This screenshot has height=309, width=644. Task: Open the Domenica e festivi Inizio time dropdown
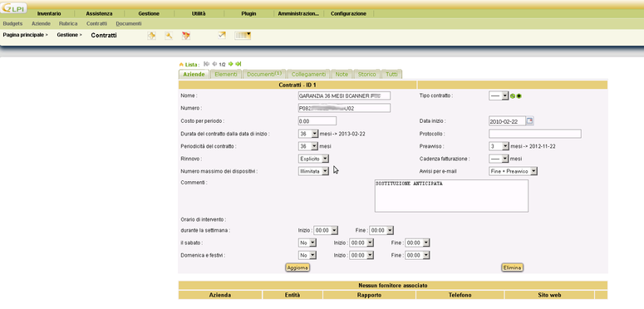[x=361, y=255]
